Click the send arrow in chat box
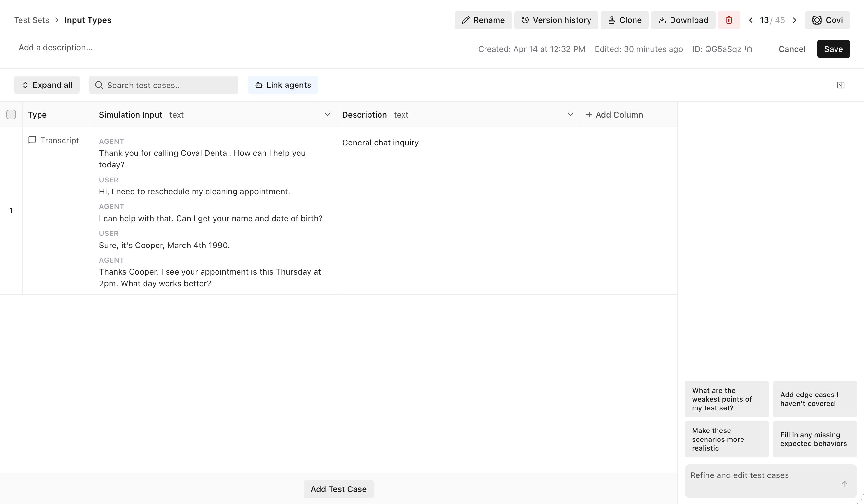 tap(845, 484)
